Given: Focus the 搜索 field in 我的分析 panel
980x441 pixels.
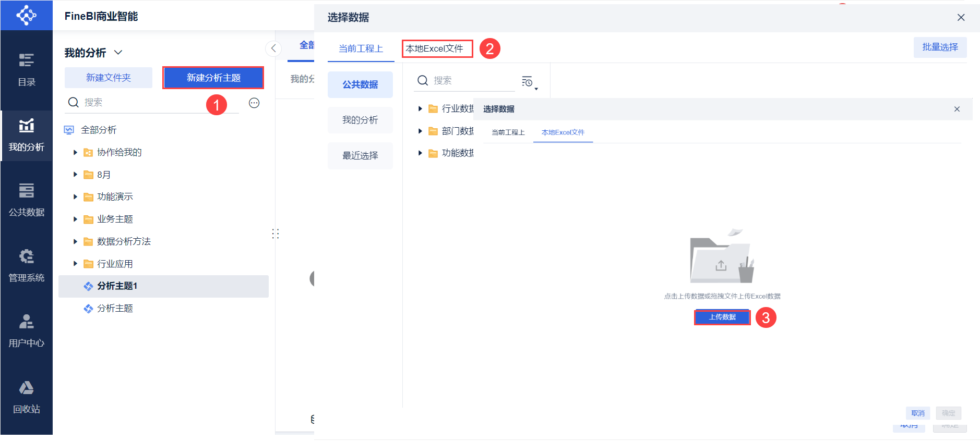Looking at the screenshot, I should point(153,103).
